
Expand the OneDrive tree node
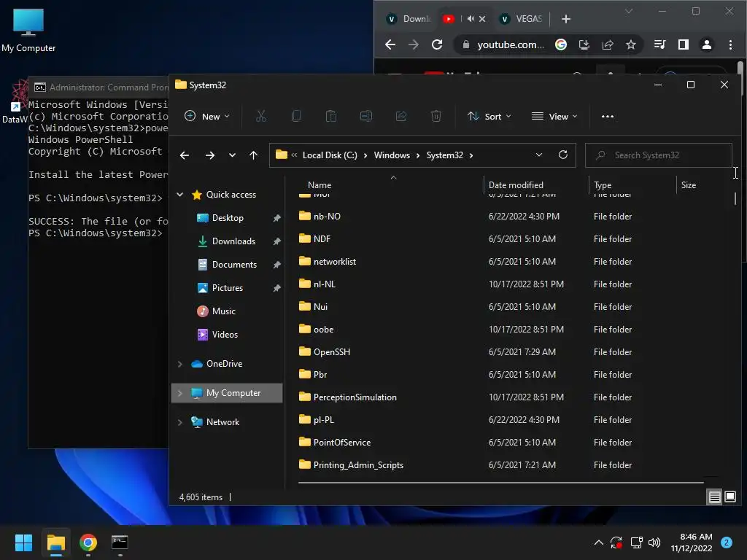pyautogui.click(x=179, y=364)
